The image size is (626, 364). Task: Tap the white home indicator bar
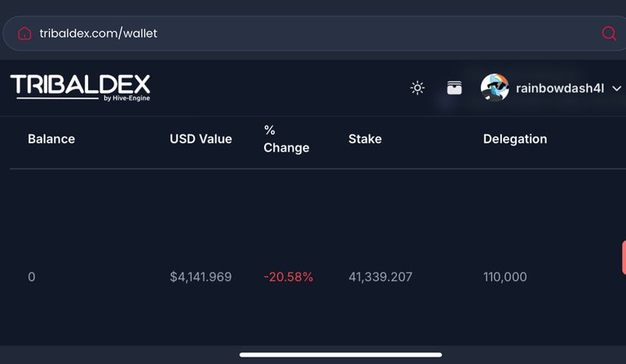tap(341, 355)
